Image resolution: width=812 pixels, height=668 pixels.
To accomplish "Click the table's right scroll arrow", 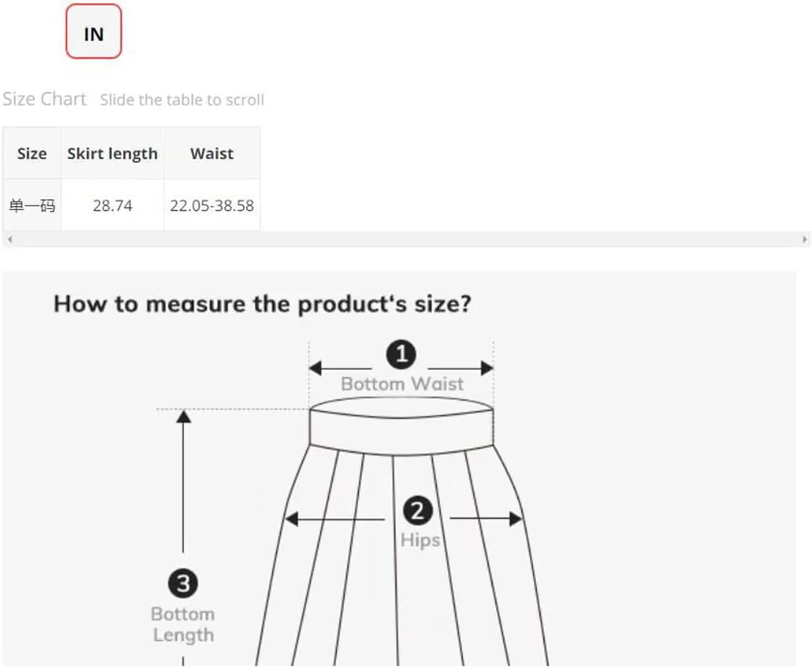I will (805, 239).
